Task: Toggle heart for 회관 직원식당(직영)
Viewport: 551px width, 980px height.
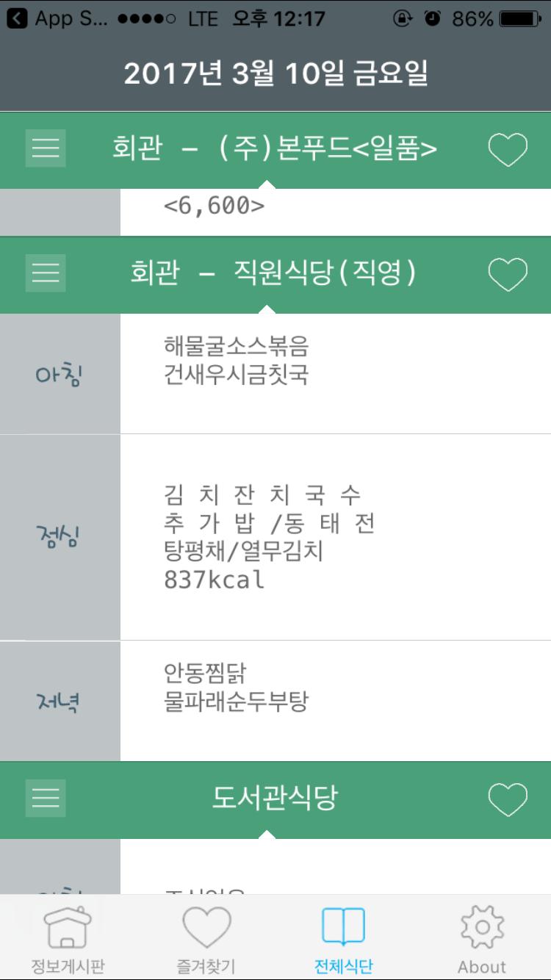Action: (508, 274)
